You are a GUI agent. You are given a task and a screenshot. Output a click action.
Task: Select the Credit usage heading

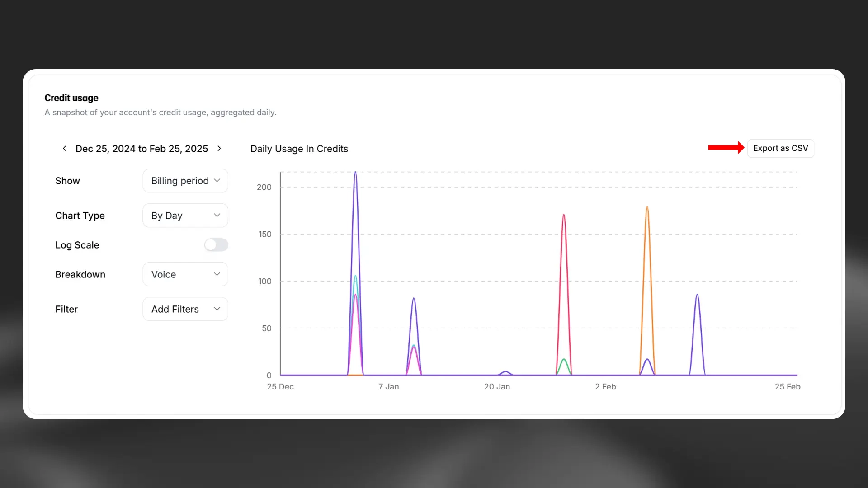71,98
